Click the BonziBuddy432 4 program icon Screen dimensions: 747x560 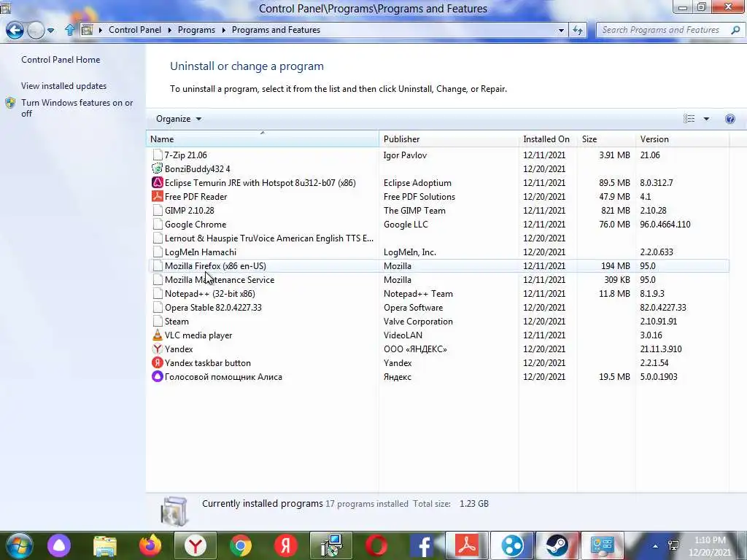(158, 168)
